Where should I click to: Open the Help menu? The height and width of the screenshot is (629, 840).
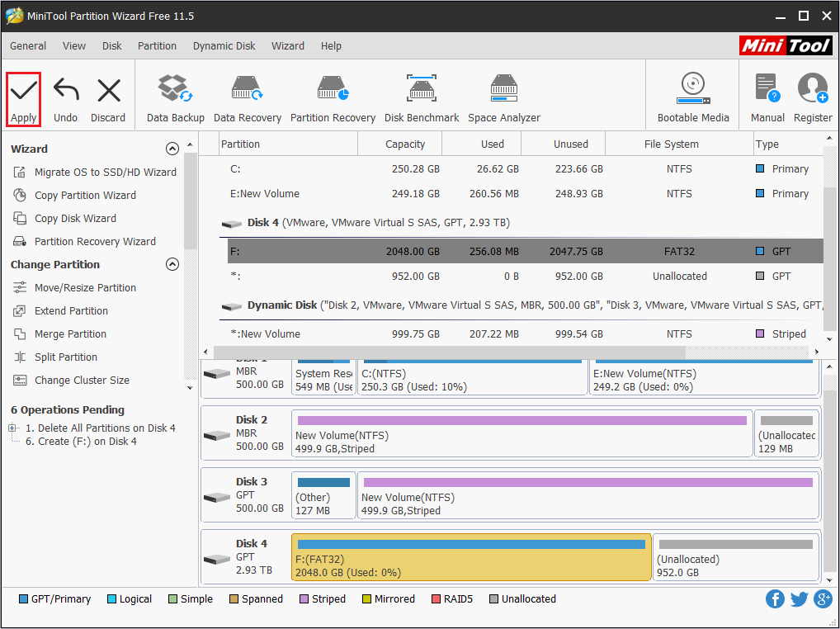[x=331, y=46]
